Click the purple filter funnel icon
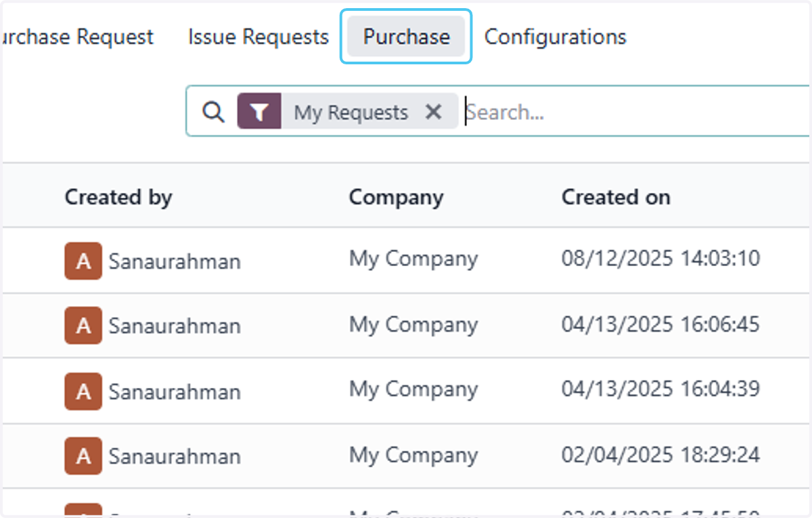The height and width of the screenshot is (518, 812). pyautogui.click(x=259, y=112)
